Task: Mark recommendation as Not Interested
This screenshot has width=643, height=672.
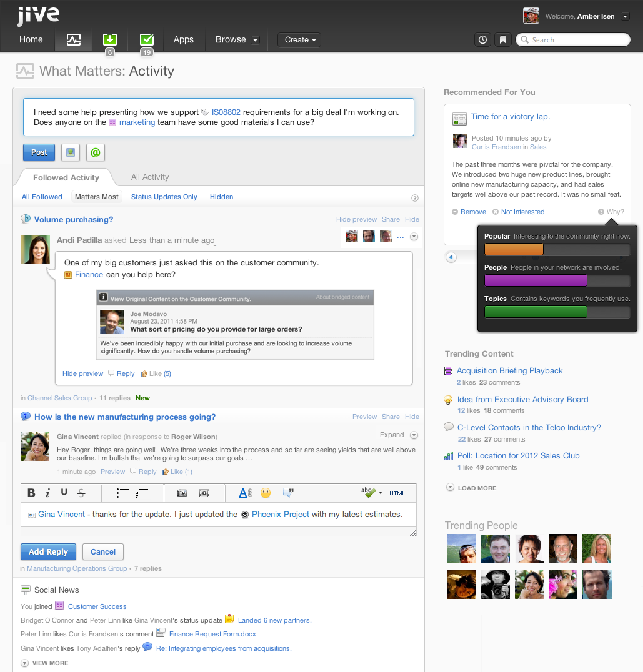Action: click(522, 212)
